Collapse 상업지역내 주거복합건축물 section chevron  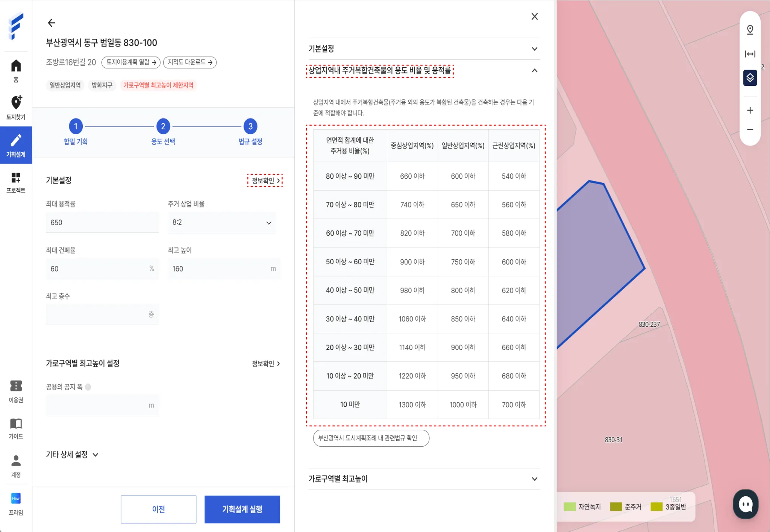click(x=534, y=71)
